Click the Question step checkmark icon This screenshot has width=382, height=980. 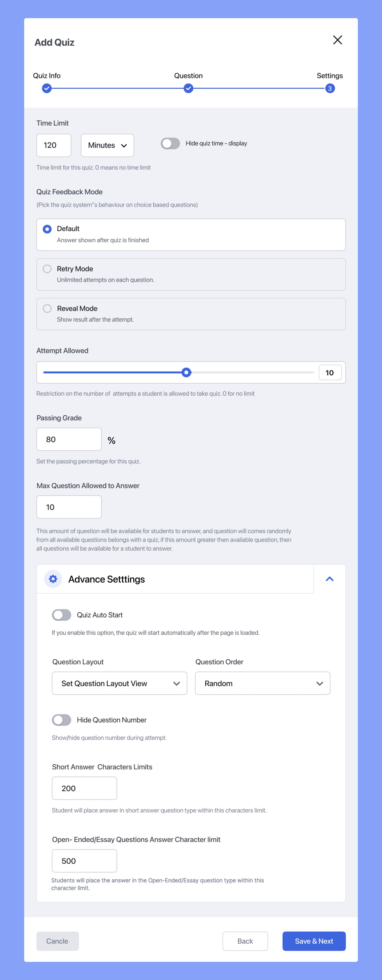[x=188, y=88]
